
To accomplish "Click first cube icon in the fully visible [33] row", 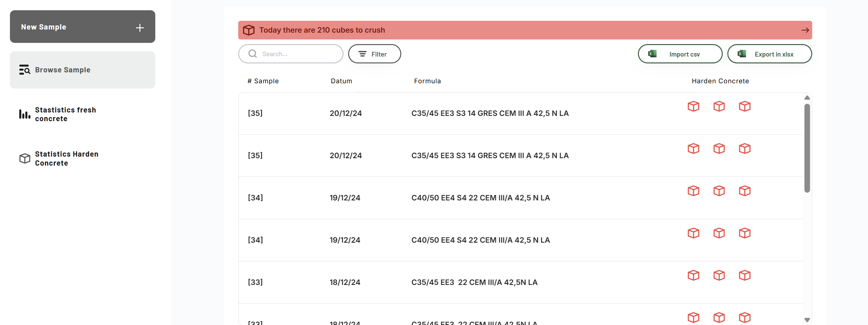I will 693,275.
